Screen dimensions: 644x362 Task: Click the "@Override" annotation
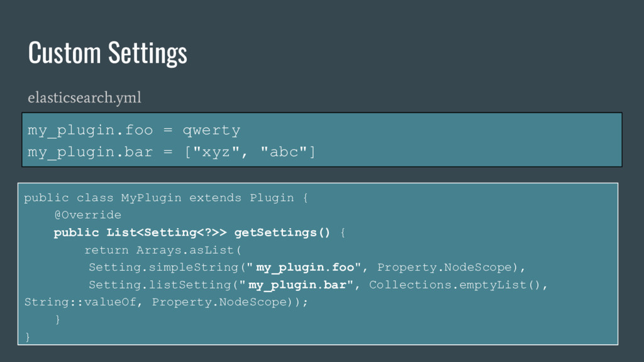tap(87, 215)
